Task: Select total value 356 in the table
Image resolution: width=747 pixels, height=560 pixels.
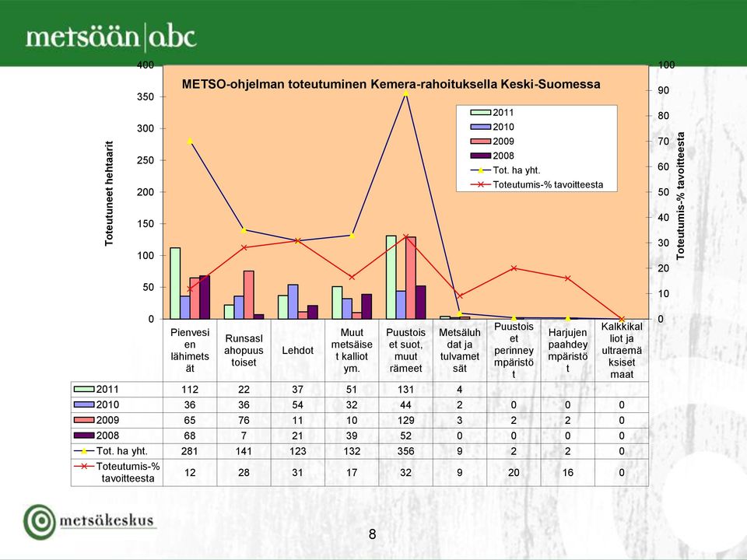Action: (406, 451)
